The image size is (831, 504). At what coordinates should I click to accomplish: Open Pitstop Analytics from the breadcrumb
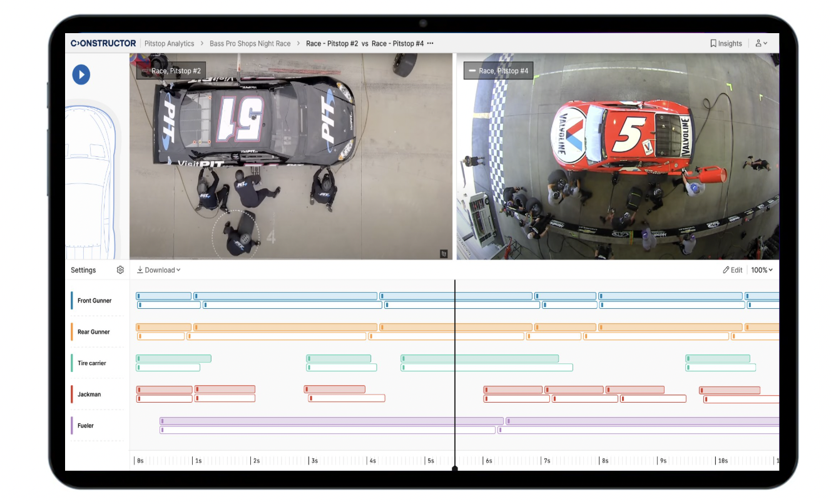pos(170,43)
